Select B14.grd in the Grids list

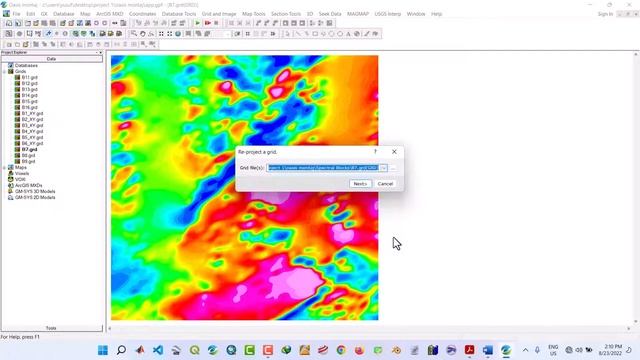coord(29,95)
